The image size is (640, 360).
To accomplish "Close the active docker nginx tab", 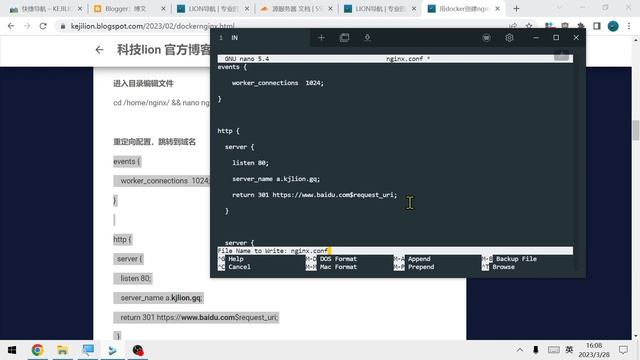I will point(497,9).
